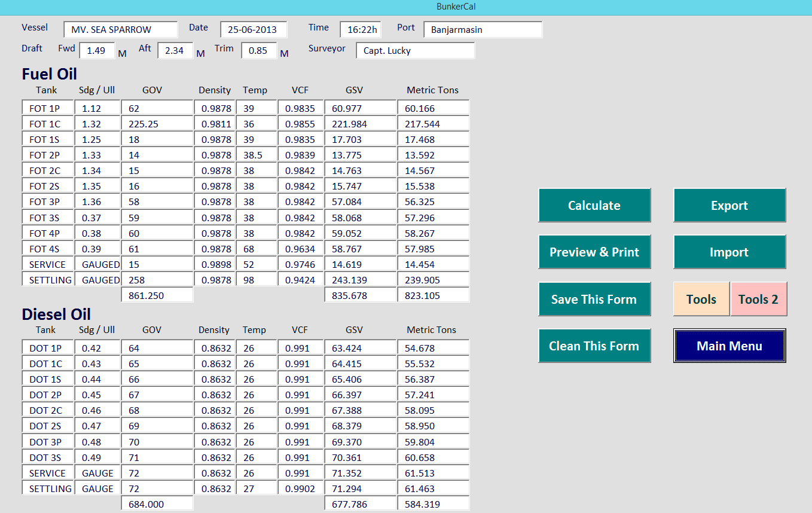Select fuel SERVICE density cell 0.9898
The width and height of the screenshot is (812, 513).
(215, 264)
